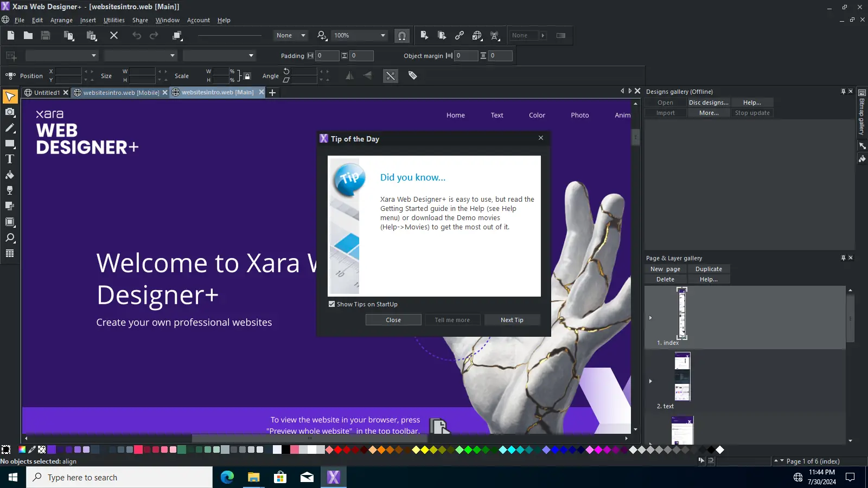Select the Zoom magnifier tool
868x488 pixels.
[x=10, y=238]
